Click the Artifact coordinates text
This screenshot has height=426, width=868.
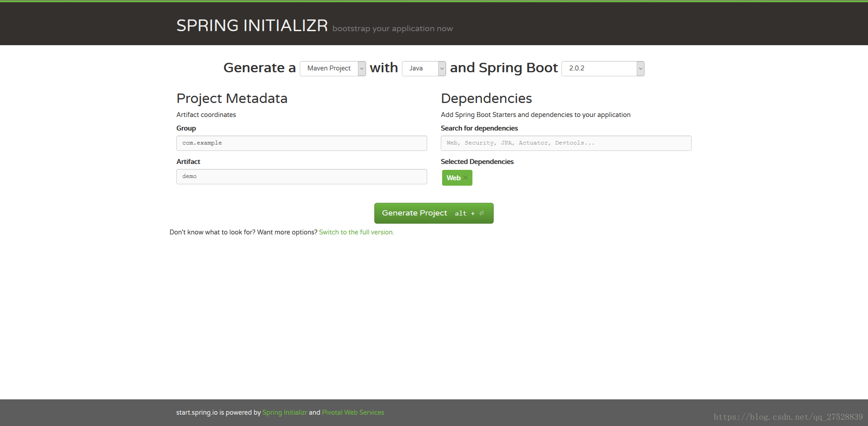click(x=206, y=115)
